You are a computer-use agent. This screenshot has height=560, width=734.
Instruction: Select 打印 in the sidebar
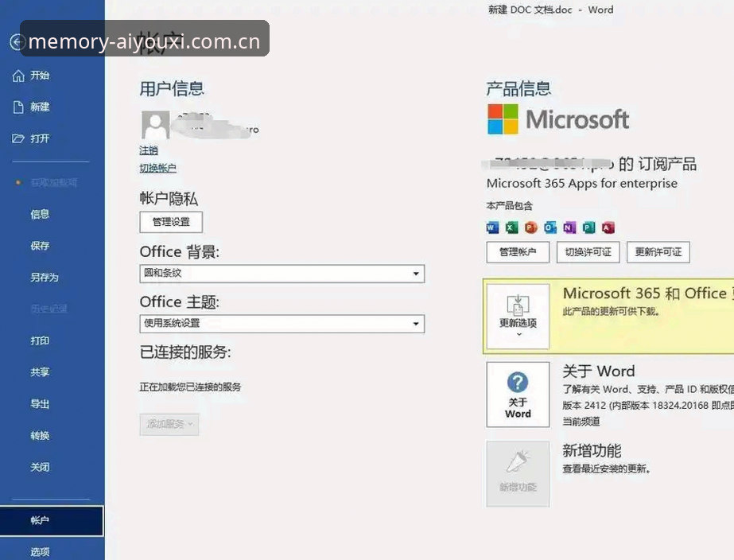(40, 341)
